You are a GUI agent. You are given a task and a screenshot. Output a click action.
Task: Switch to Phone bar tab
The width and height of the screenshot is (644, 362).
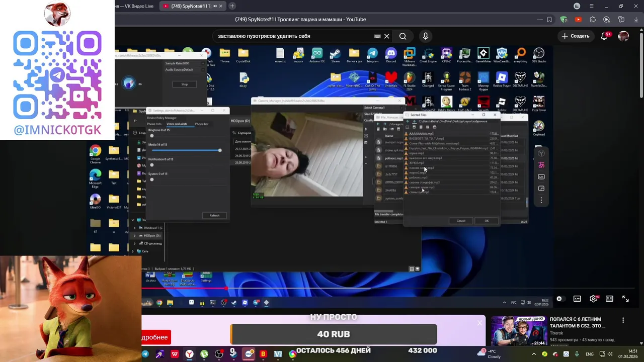(x=202, y=124)
